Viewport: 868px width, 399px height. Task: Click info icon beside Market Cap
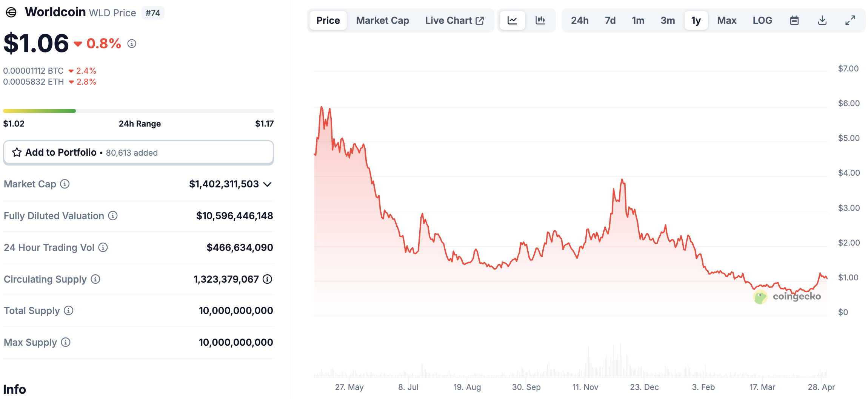(x=65, y=184)
